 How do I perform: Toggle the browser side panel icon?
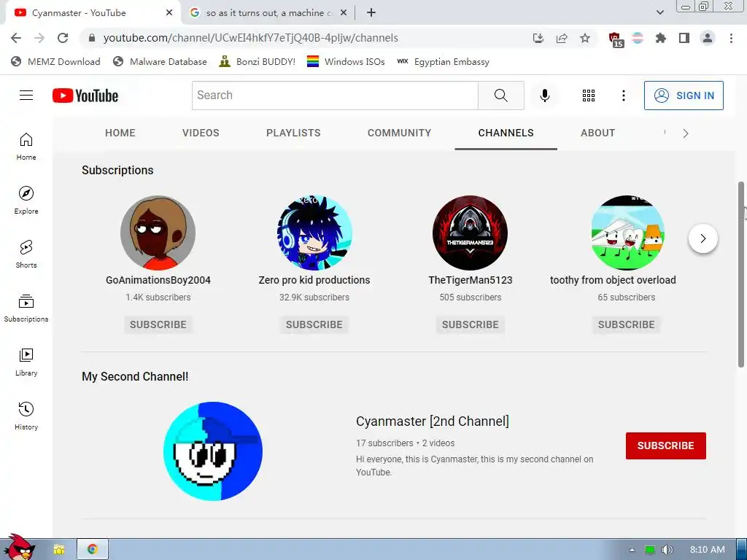684,38
